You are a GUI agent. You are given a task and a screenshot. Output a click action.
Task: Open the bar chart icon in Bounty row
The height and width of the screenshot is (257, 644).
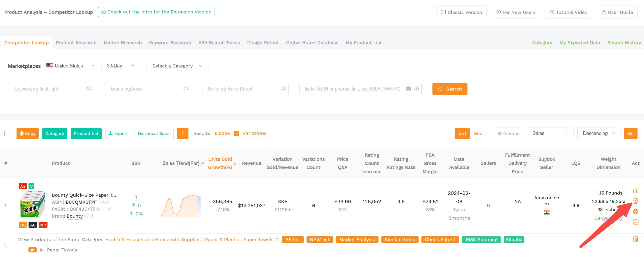(x=636, y=190)
